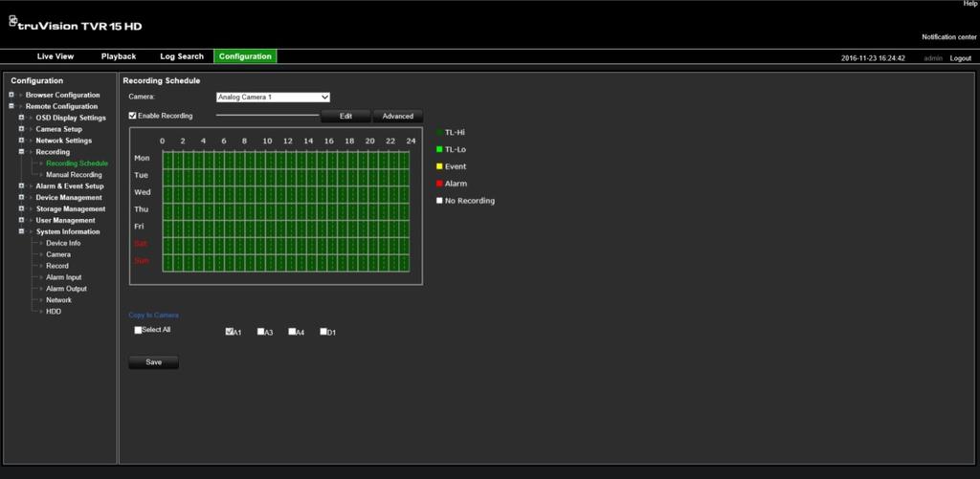Click the Copy to Camera label
The width and height of the screenshot is (980, 479).
[x=154, y=316]
